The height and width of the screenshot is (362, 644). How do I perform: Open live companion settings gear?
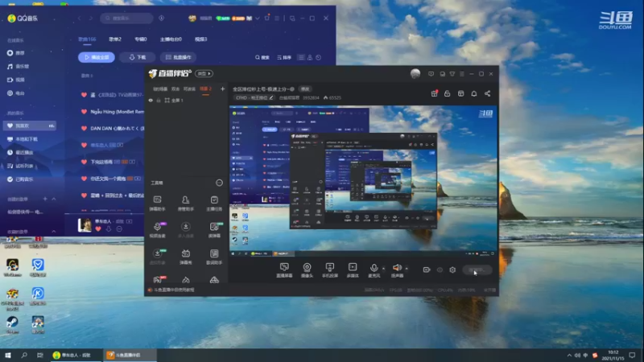(x=452, y=269)
